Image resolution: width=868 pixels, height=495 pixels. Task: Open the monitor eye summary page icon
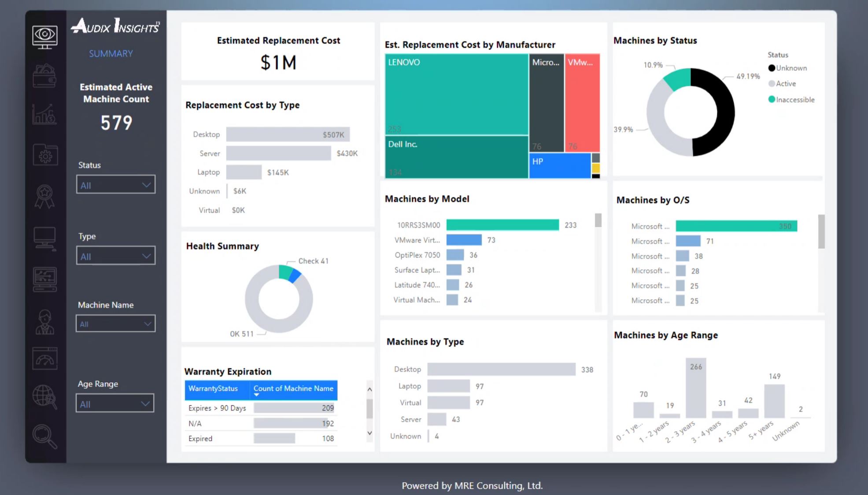[x=44, y=37]
